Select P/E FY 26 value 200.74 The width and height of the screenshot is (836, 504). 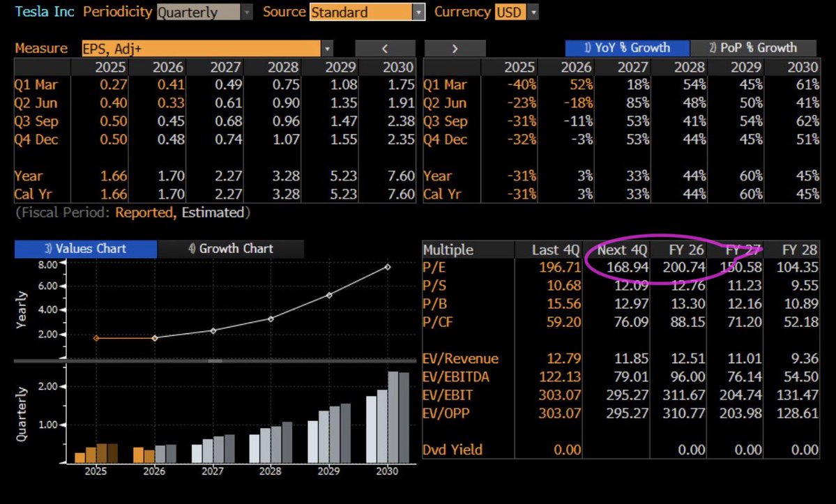[684, 267]
